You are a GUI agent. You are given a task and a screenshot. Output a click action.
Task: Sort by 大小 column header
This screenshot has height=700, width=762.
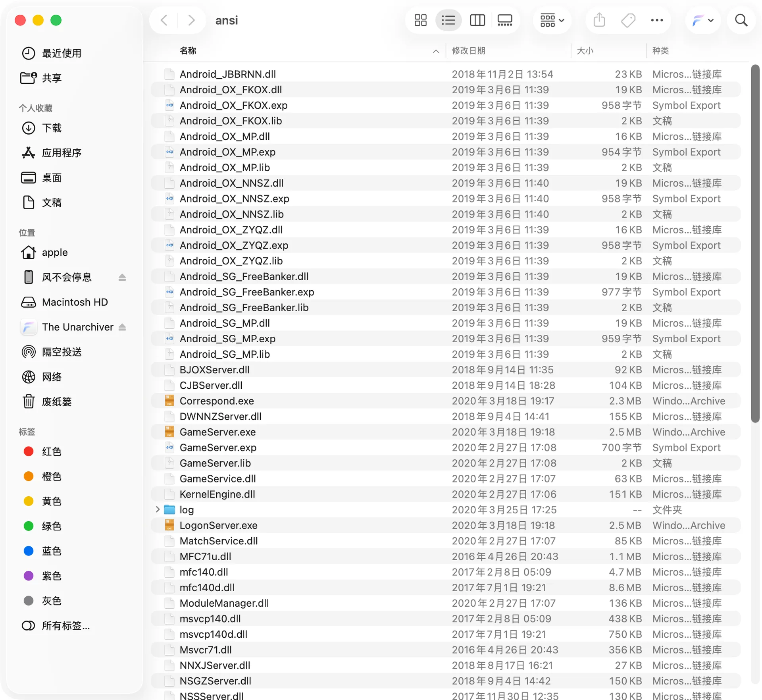pyautogui.click(x=585, y=51)
